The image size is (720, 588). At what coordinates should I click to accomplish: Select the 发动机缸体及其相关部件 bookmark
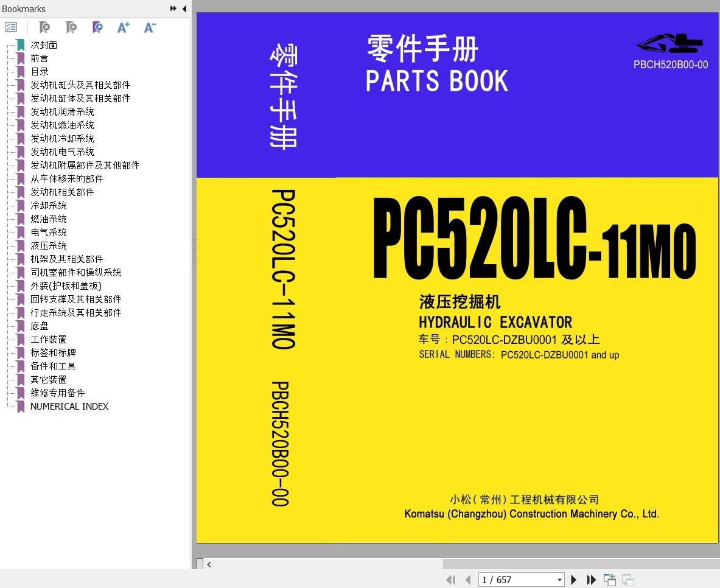coord(80,99)
